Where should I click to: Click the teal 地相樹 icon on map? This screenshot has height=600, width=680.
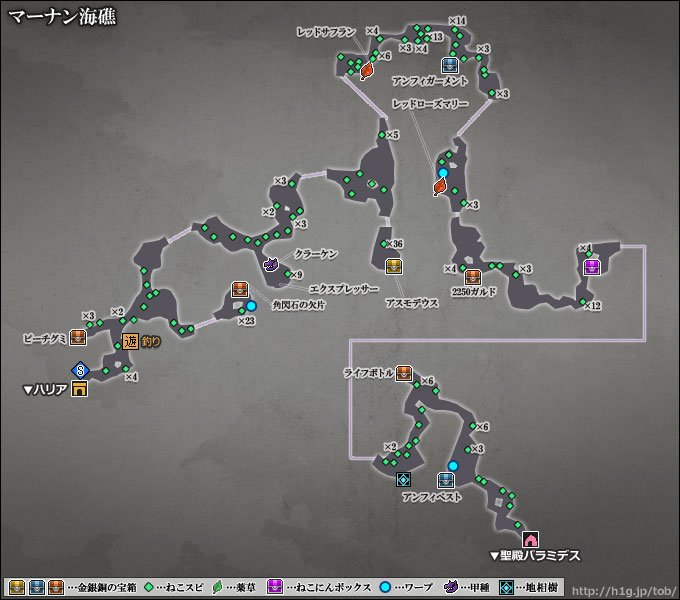(403, 479)
